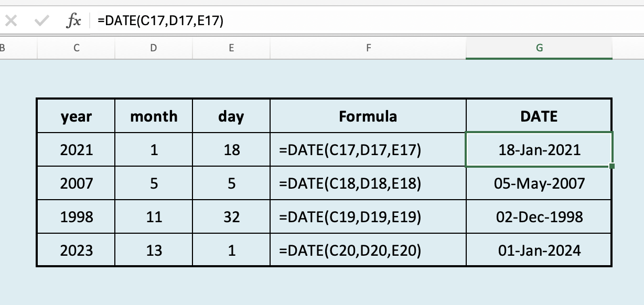This screenshot has height=305, width=644.
Task: Select the cell showing 18-Jan-2021
Action: pos(539,150)
